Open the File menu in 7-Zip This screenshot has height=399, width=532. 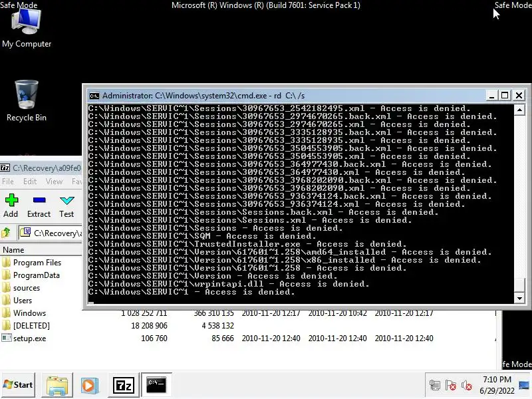point(8,182)
